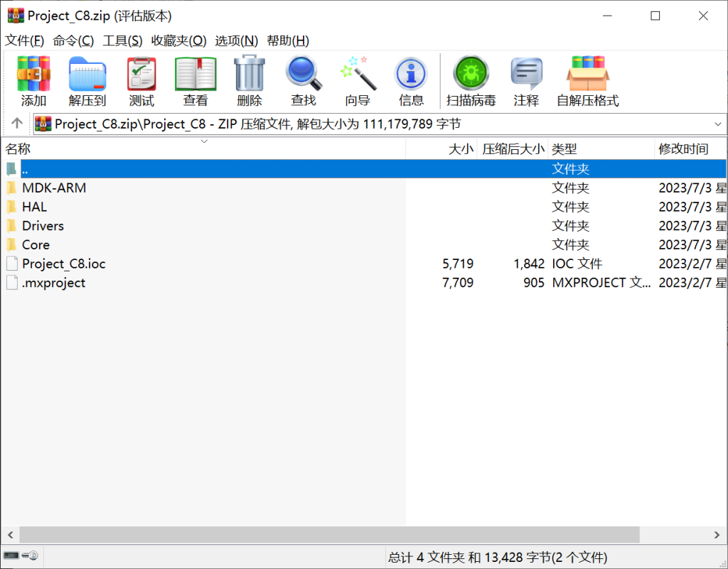Sort by Packed Size (压缩后大小) column
The image size is (728, 569).
click(x=513, y=148)
